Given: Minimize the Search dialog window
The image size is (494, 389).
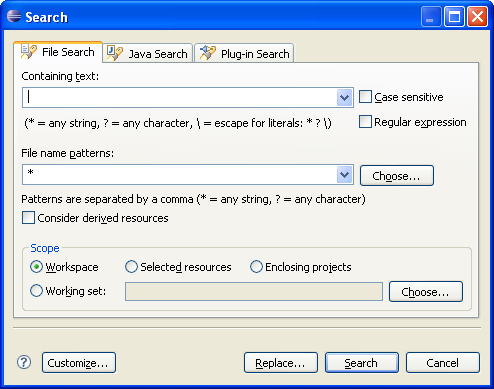Looking at the screenshot, I should click(x=431, y=16).
